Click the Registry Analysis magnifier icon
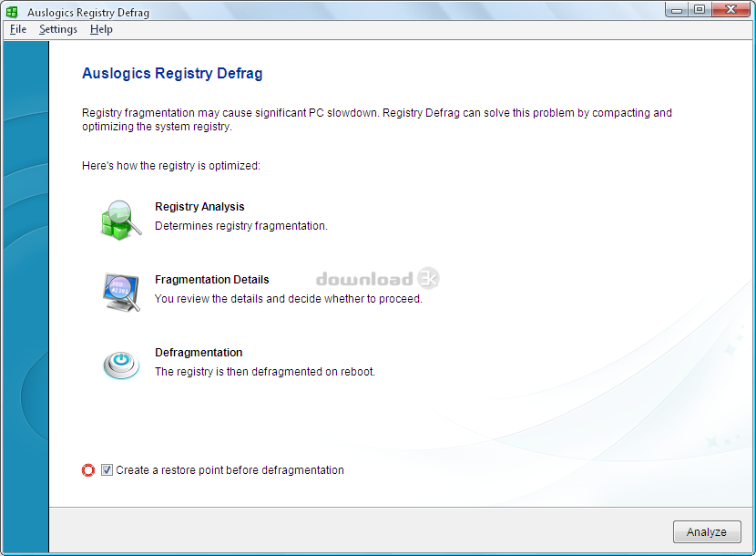 point(120,219)
